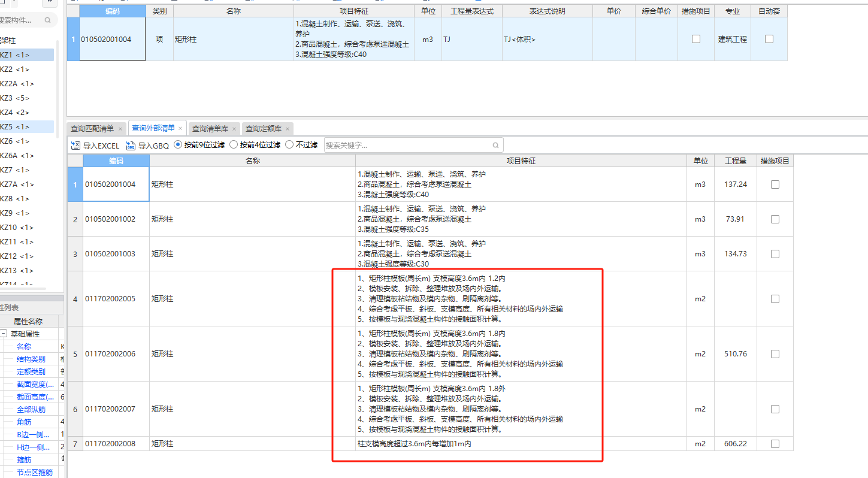This screenshot has width=868, height=478.
Task: Click code cell 010502001004 in top table
Action: coord(112,39)
